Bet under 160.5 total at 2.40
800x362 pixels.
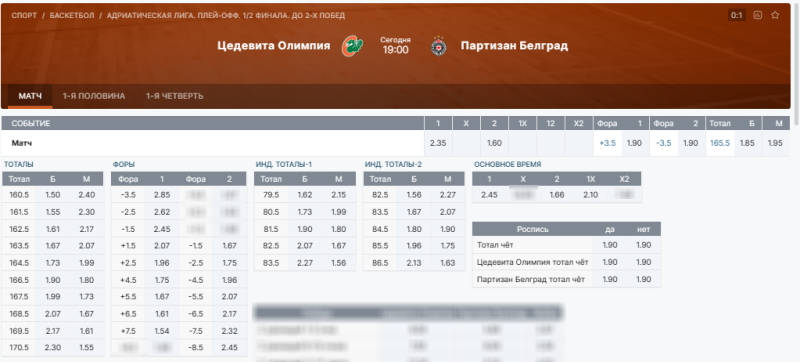(x=87, y=195)
